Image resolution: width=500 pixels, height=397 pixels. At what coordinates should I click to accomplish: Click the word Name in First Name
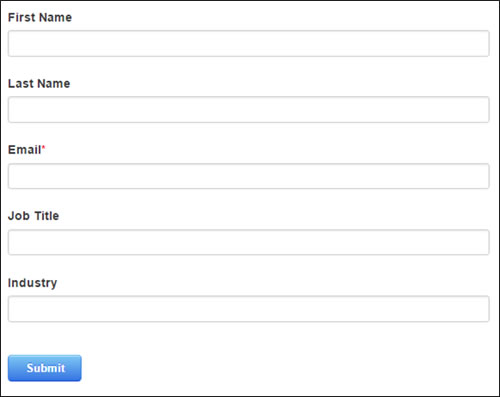[56, 17]
